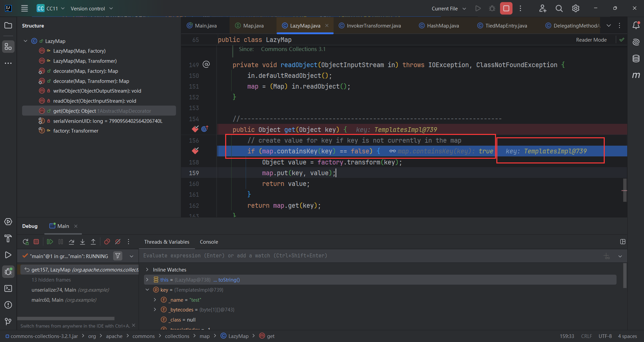The height and width of the screenshot is (342, 644).
Task: Click Step Out icon in debug toolbar
Action: [93, 242]
